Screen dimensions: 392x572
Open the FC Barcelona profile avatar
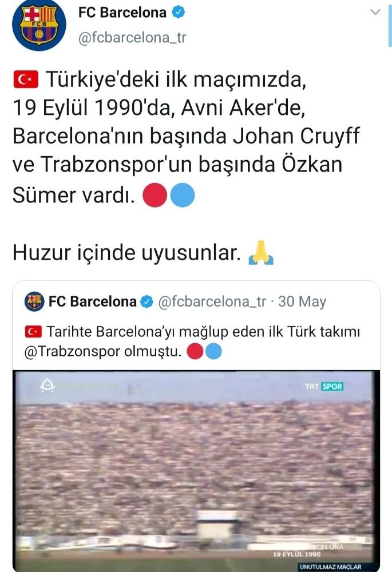tap(39, 24)
